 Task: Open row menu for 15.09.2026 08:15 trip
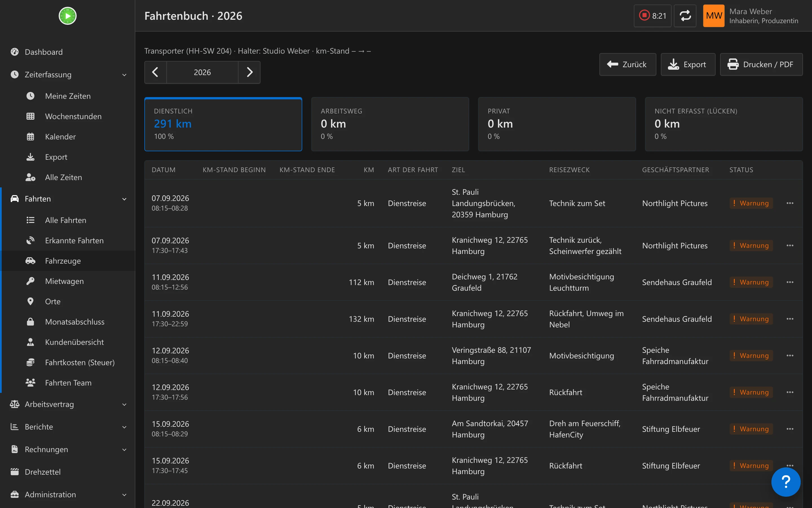(x=790, y=429)
